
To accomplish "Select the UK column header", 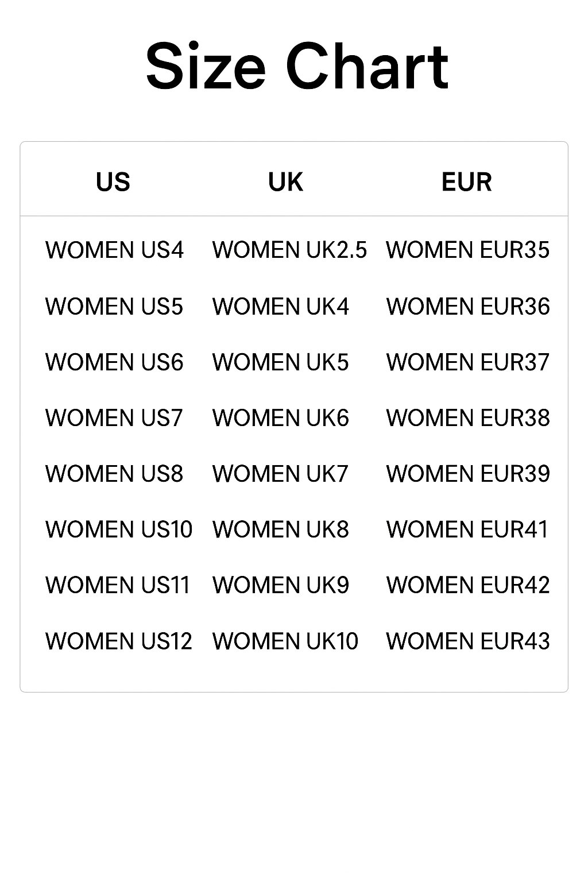I will (285, 182).
